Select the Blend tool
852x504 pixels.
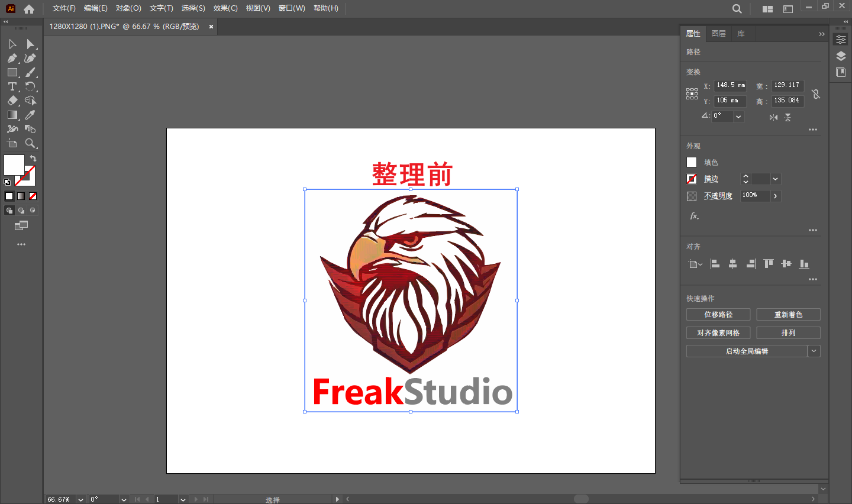pos(30,129)
